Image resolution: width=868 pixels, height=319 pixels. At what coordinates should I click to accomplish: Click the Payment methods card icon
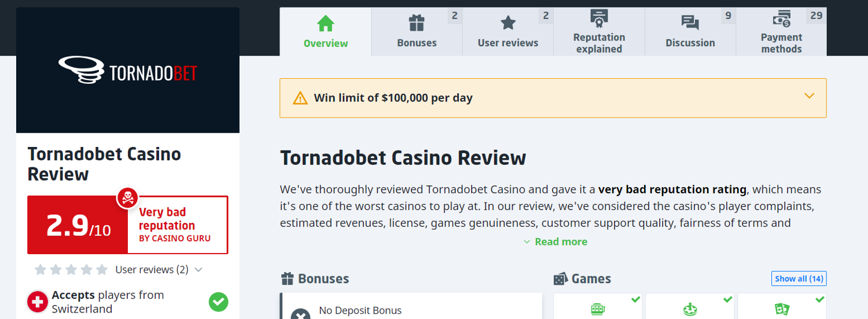[x=781, y=19]
